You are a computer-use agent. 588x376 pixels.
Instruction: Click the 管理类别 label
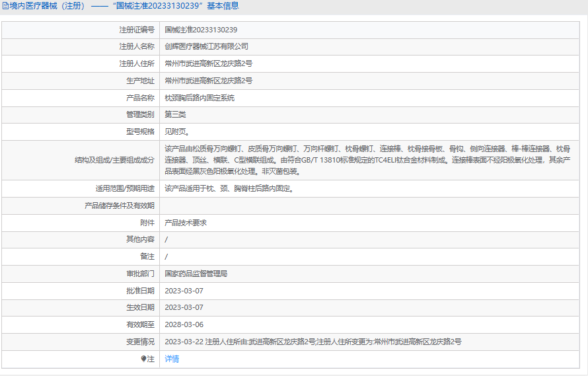[x=140, y=114]
